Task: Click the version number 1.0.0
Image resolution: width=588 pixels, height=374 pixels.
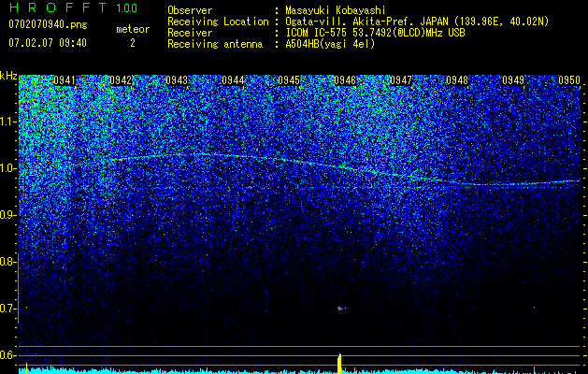Action: point(126,7)
